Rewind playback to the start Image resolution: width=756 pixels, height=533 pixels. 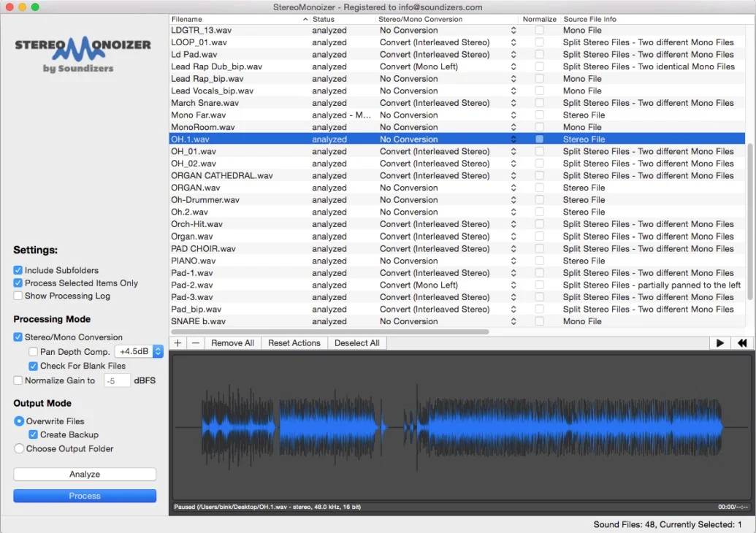[x=742, y=343]
